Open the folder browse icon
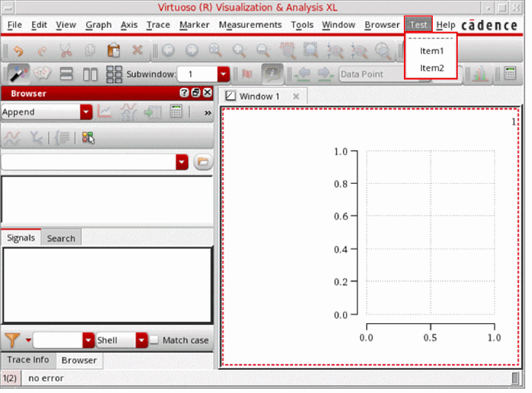Screen dimensions: 532x393 tap(202, 162)
